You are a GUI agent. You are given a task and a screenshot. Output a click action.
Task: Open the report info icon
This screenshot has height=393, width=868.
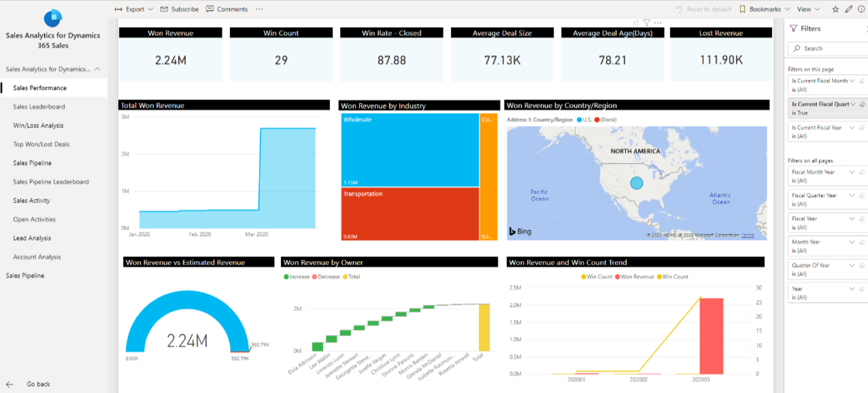point(861,9)
